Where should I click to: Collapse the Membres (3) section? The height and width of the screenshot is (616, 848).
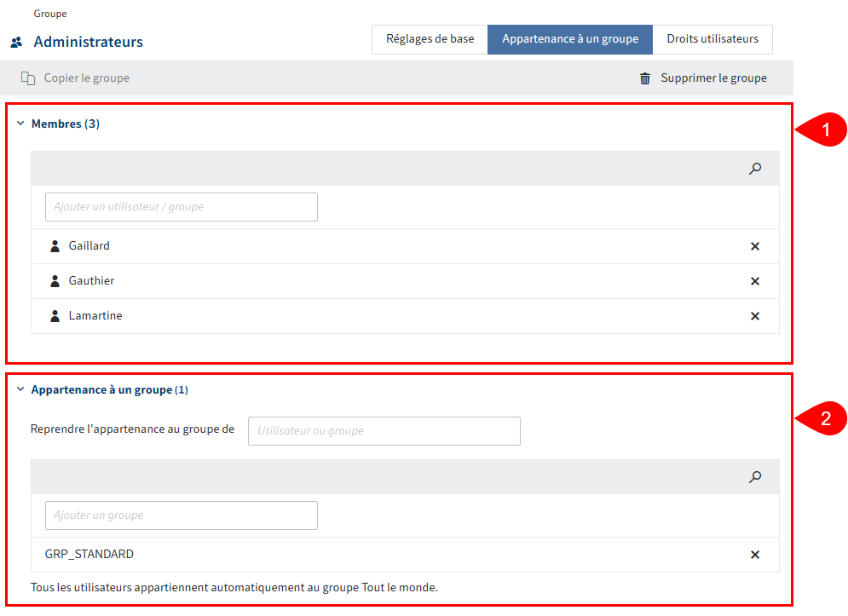(x=20, y=124)
